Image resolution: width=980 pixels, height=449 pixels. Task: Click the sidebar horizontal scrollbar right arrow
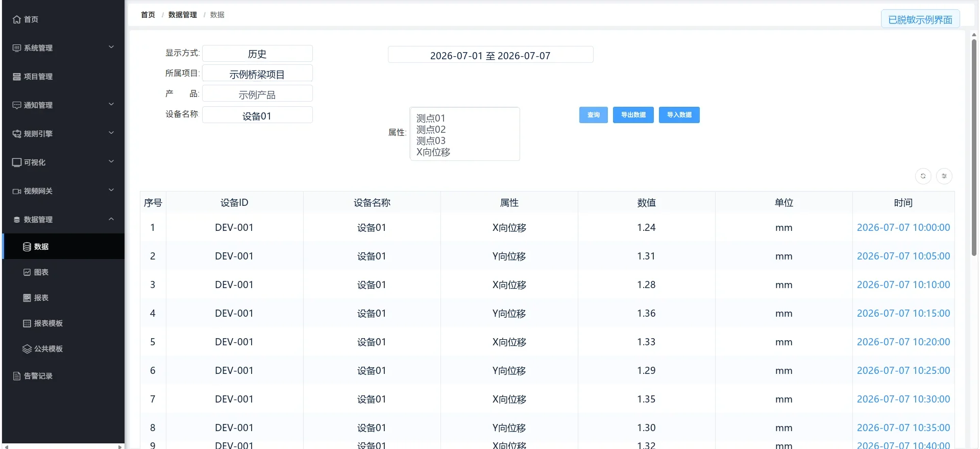click(120, 447)
